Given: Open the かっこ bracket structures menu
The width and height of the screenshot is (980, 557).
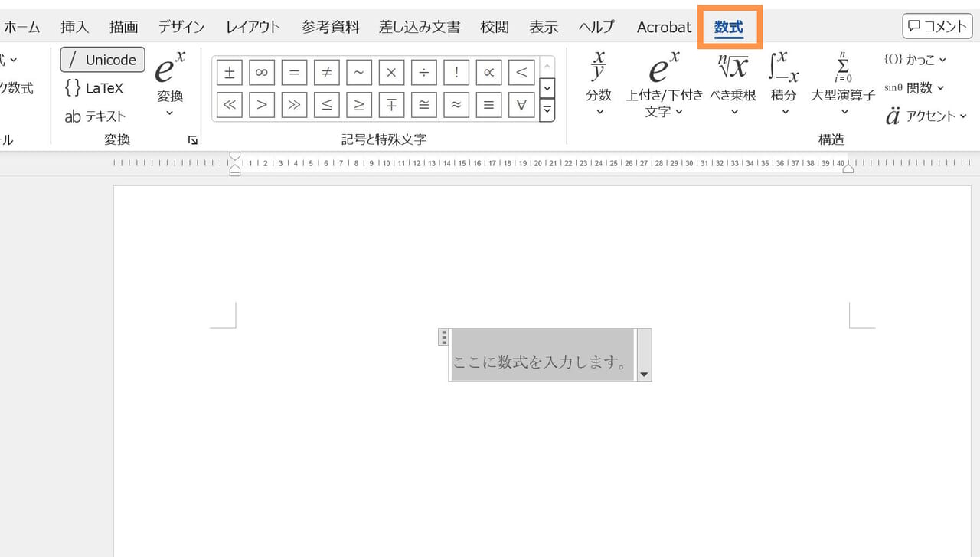Looking at the screenshot, I should coord(916,60).
